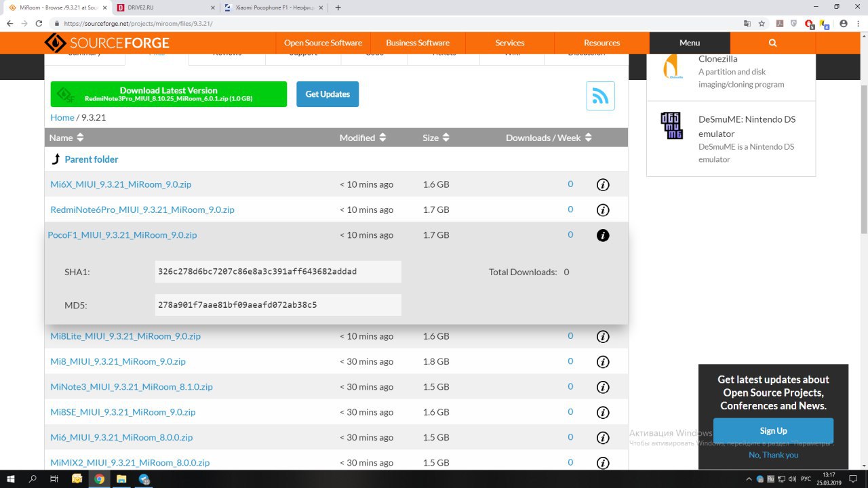Viewport: 868px width, 488px height.
Task: Reload the page
Action: (x=39, y=23)
